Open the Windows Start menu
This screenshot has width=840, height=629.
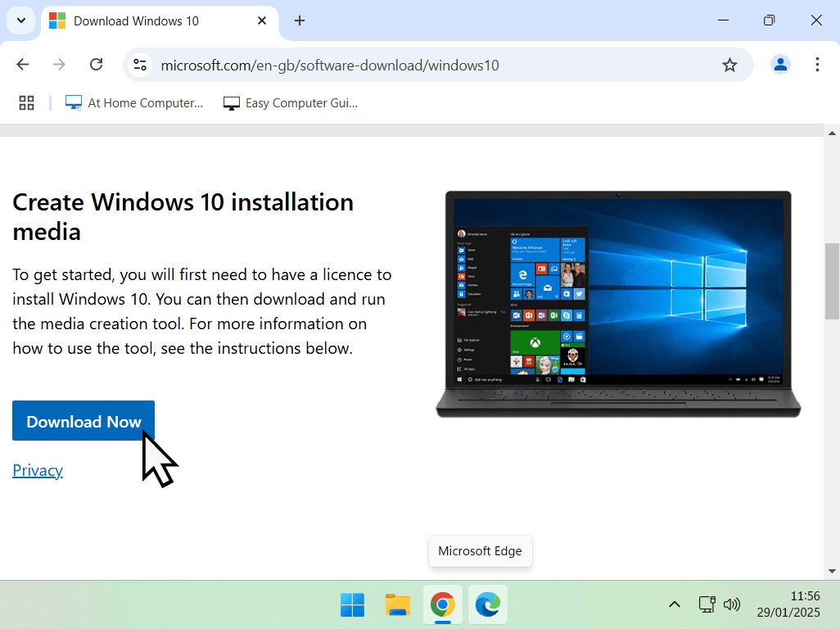(352, 604)
